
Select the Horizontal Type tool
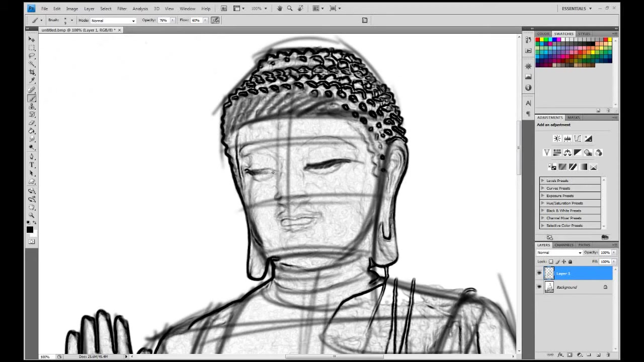point(32,165)
